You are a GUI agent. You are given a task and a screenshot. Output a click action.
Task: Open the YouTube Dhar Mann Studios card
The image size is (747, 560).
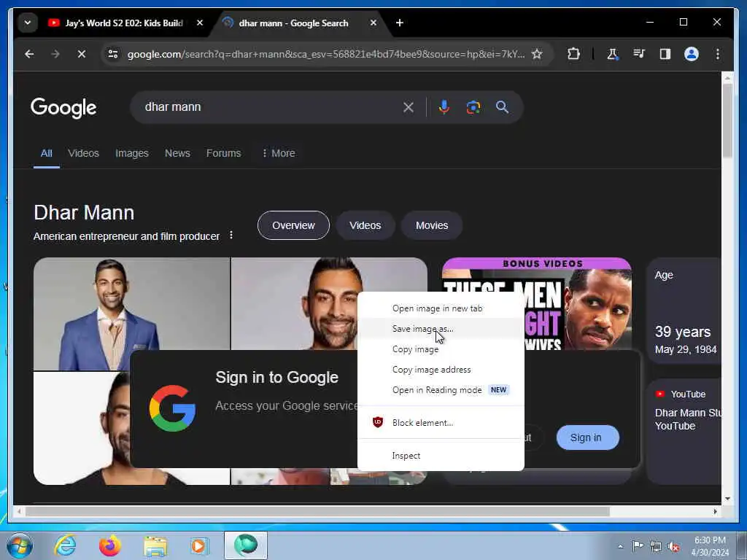pos(684,432)
